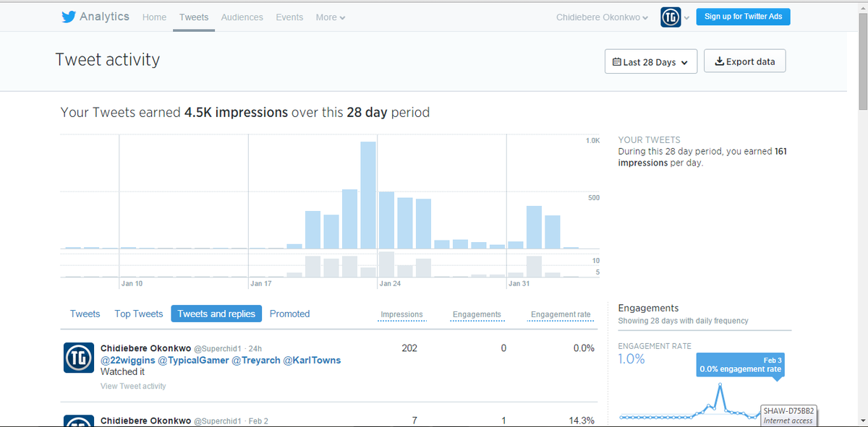Open the Audiences tab
The image size is (868, 427).
coord(242,17)
